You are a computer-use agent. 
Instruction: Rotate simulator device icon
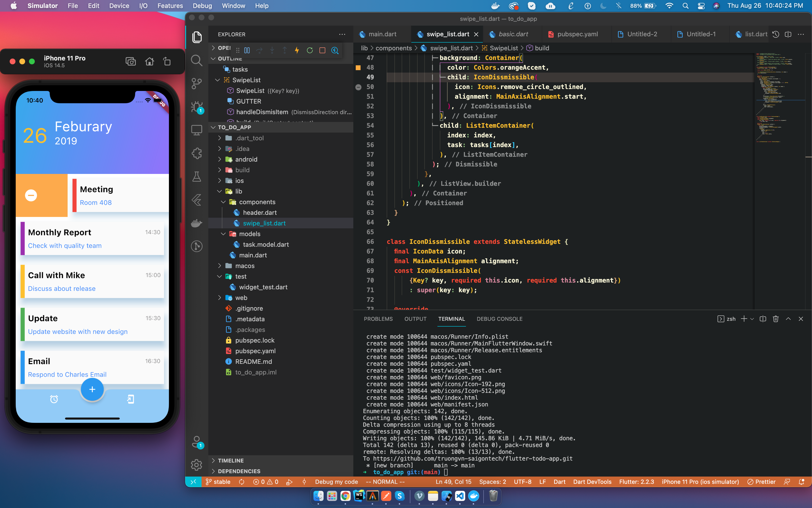pyautogui.click(x=167, y=61)
